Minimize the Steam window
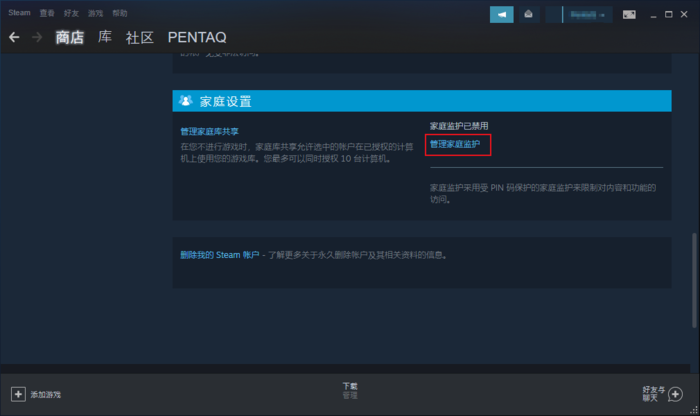Viewport: 700px width, 416px height. (654, 15)
